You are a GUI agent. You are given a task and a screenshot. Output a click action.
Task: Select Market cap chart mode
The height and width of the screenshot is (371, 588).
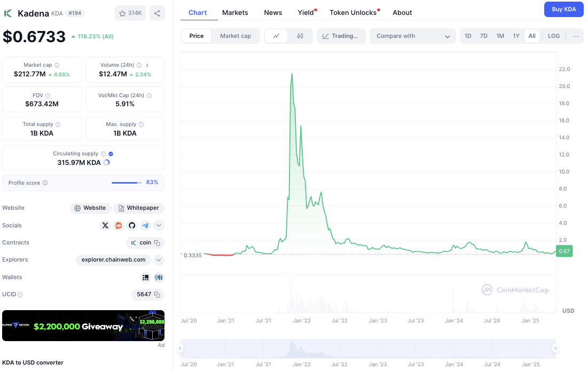tap(236, 36)
